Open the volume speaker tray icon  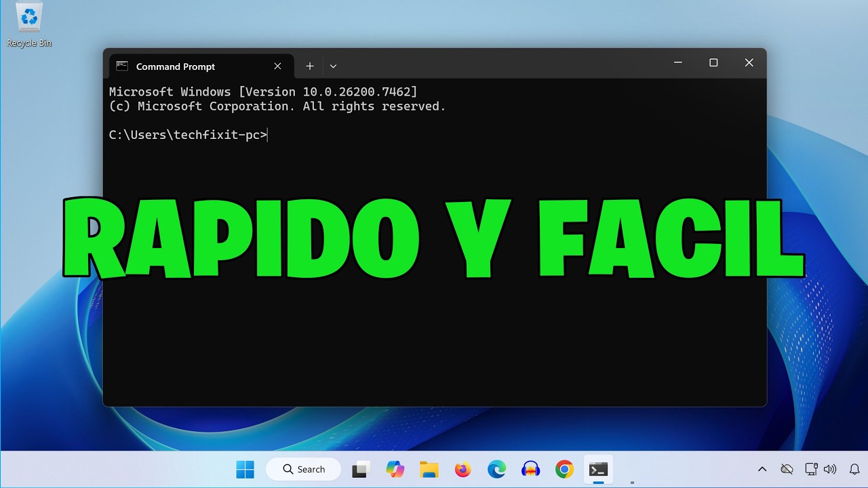click(x=830, y=469)
